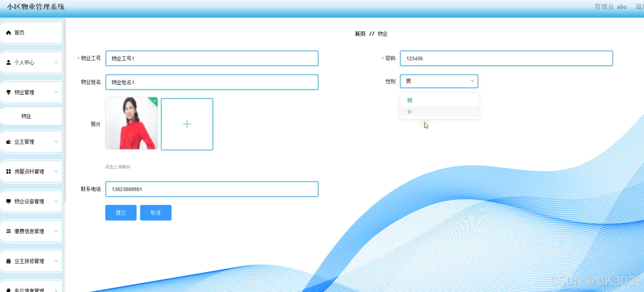Expand the 个人中心 chevron
This screenshot has height=292, width=644.
point(56,62)
